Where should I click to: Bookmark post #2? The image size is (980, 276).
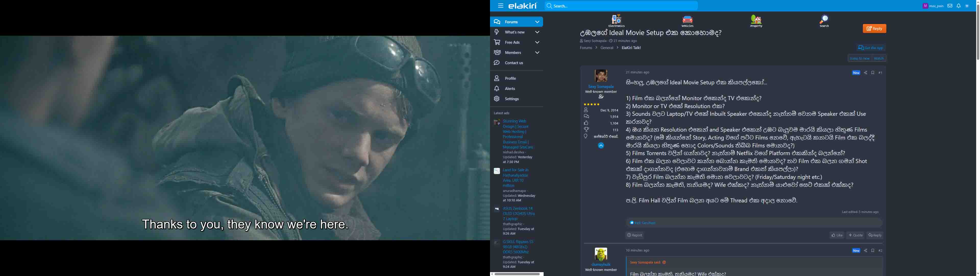[x=873, y=251]
